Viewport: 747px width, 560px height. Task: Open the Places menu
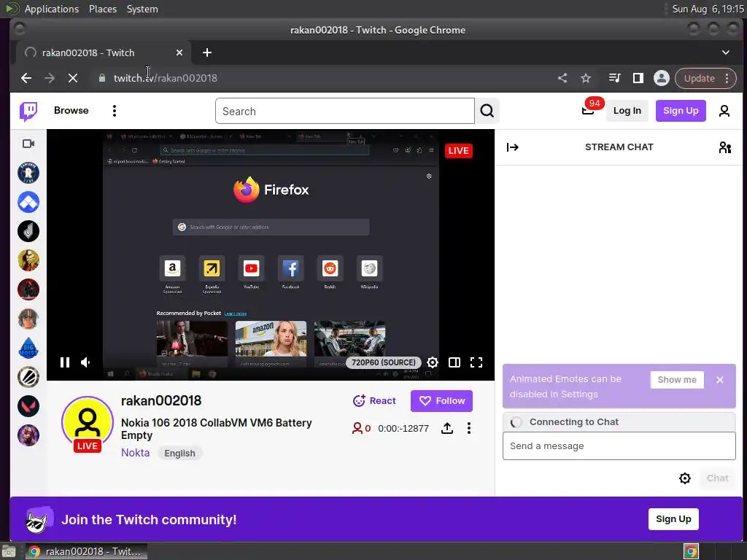coord(102,9)
